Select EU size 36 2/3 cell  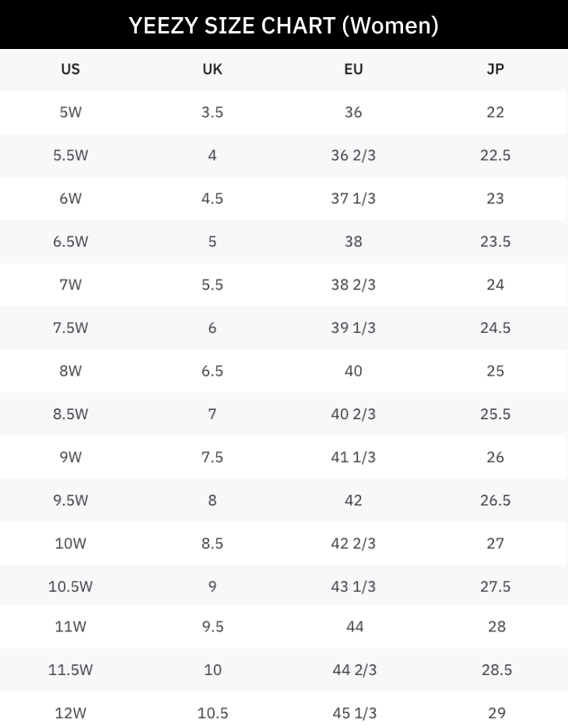(353, 156)
